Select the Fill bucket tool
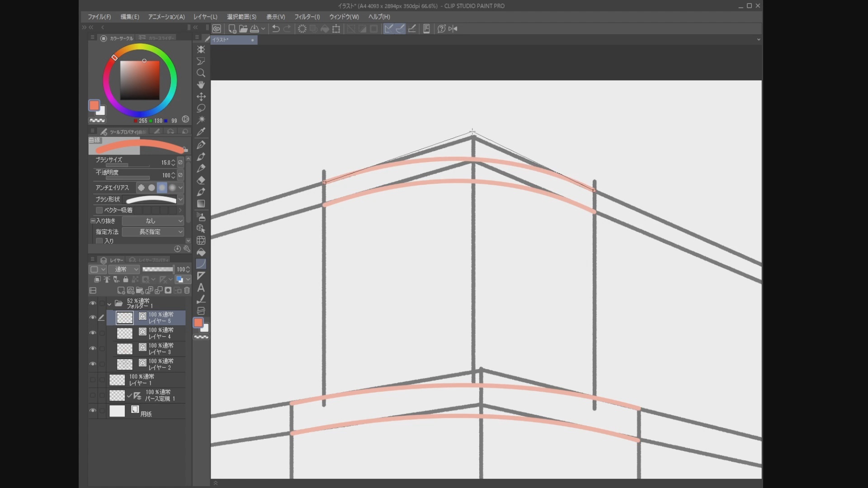Viewport: 868px width, 488px height. point(201,252)
